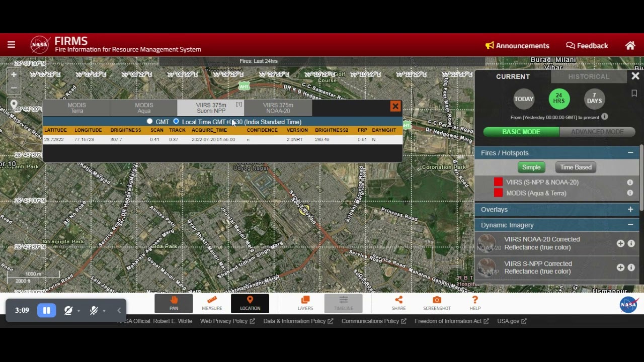
Task: Click VIIRS NOAA-20 imagery thumbnail
Action: pyautogui.click(x=487, y=243)
